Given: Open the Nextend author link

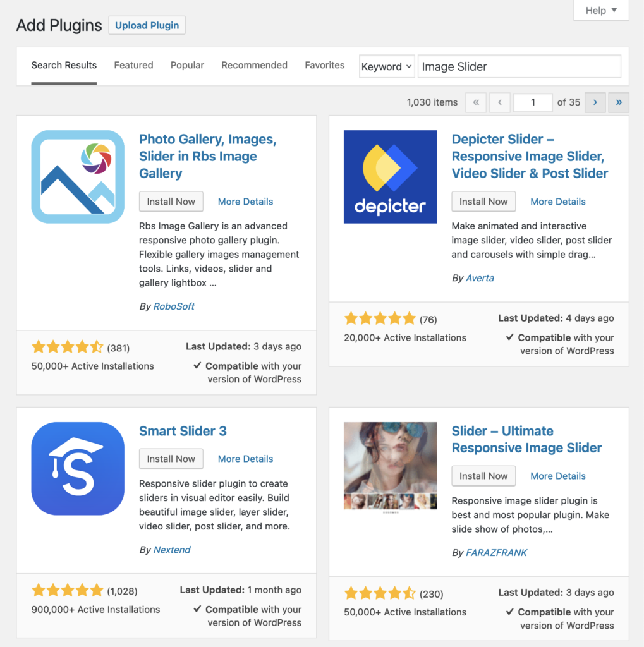Looking at the screenshot, I should (172, 550).
